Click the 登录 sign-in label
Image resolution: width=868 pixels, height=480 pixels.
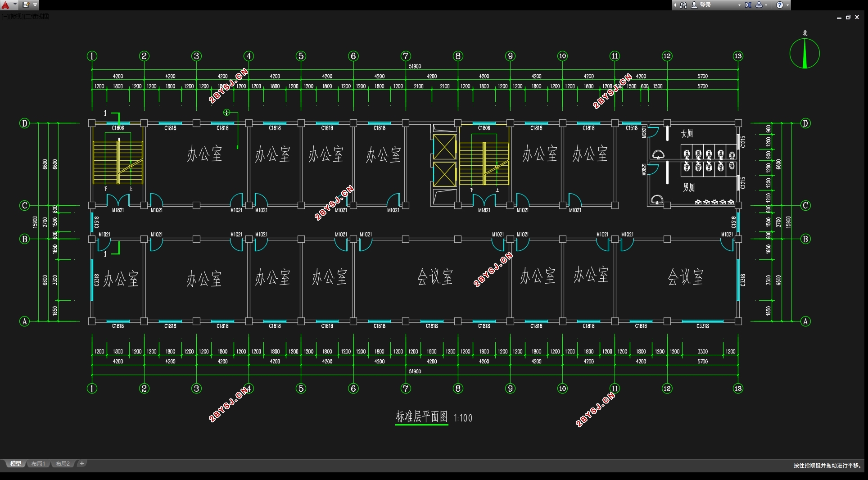click(x=705, y=5)
